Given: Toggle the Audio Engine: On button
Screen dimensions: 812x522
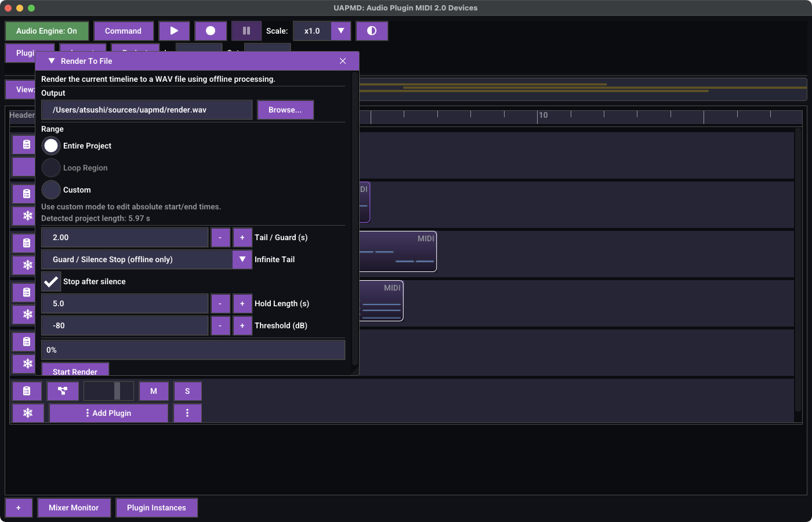Looking at the screenshot, I should [47, 31].
